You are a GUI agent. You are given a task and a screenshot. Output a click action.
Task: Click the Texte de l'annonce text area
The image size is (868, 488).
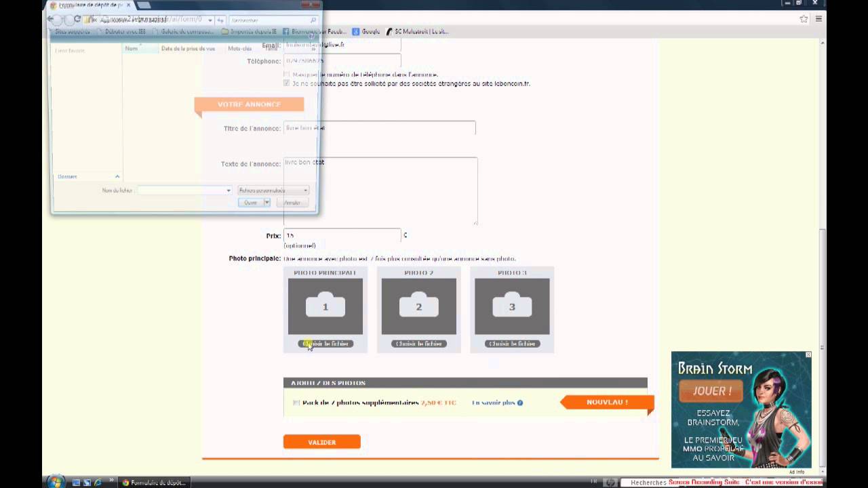tap(380, 191)
